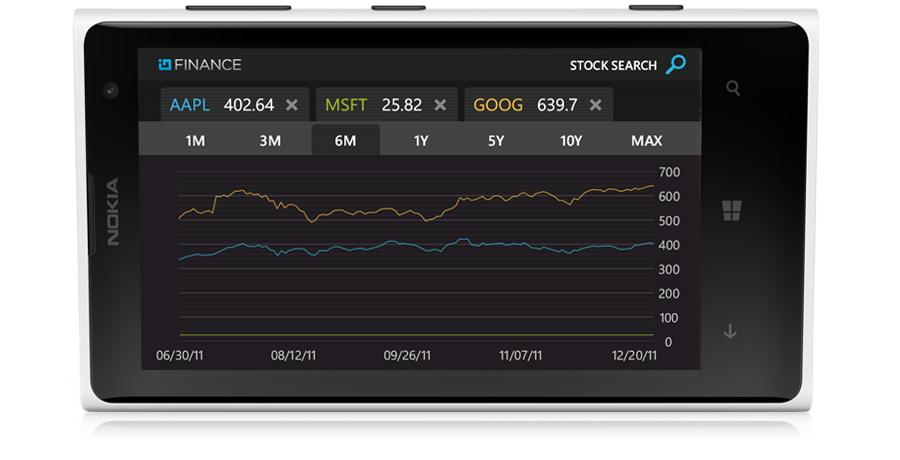
Task: Click the green MSFT price line
Action: click(x=416, y=334)
